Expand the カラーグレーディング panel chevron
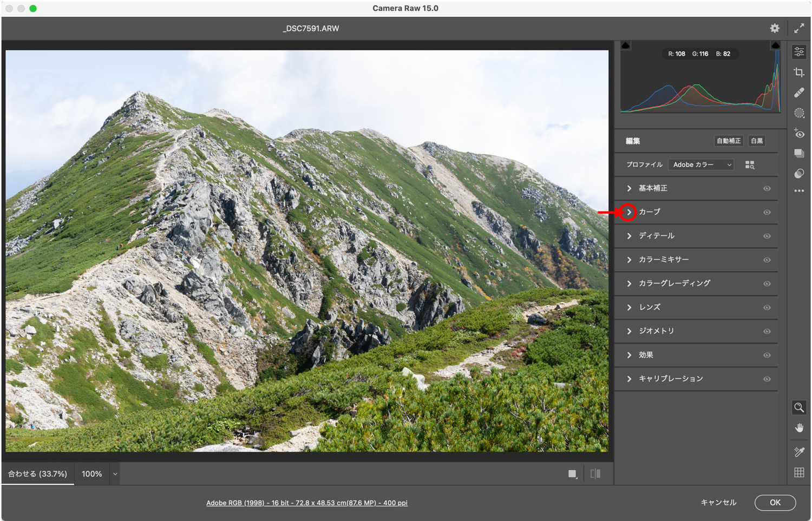Screen dimensions: 812x521 pyautogui.click(x=629, y=283)
